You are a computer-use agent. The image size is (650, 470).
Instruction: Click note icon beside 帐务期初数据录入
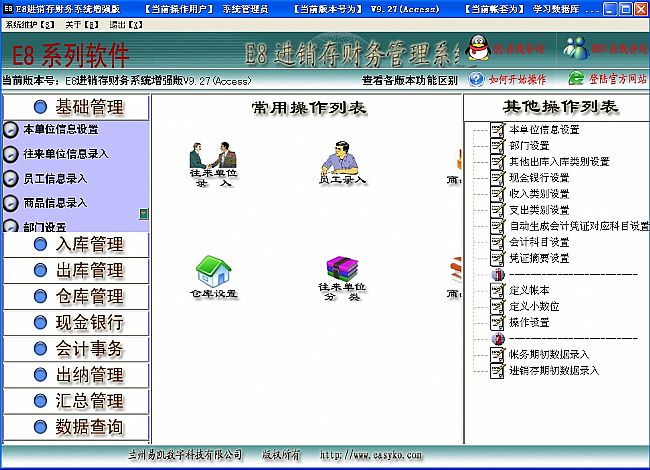pyautogui.click(x=497, y=354)
